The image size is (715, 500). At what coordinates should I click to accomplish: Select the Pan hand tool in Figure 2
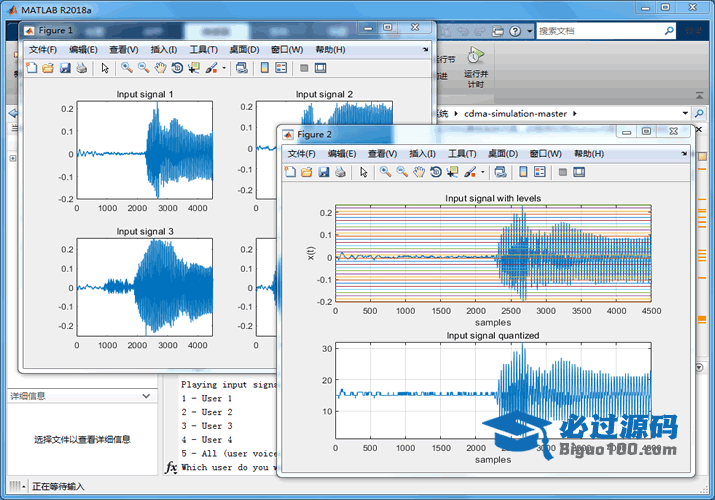[420, 172]
